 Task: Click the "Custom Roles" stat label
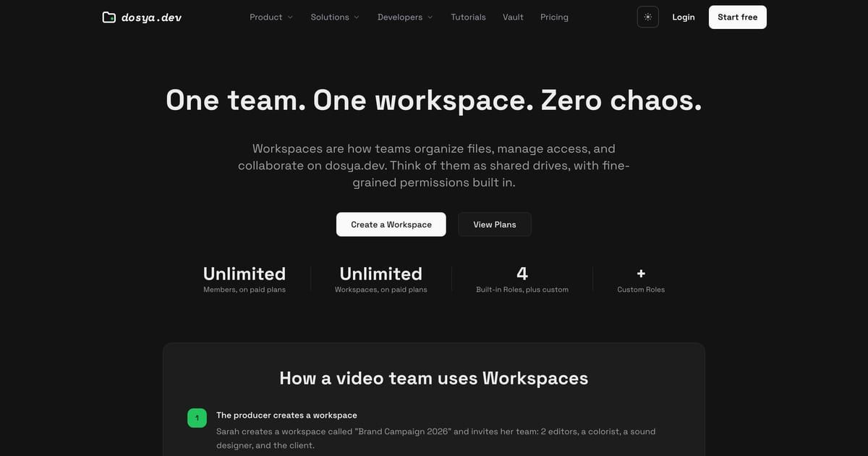tap(641, 290)
